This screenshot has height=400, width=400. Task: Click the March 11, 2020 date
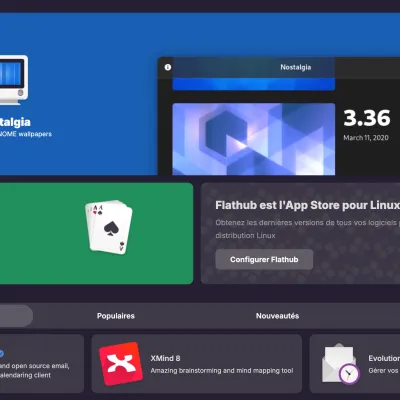pyautogui.click(x=366, y=138)
